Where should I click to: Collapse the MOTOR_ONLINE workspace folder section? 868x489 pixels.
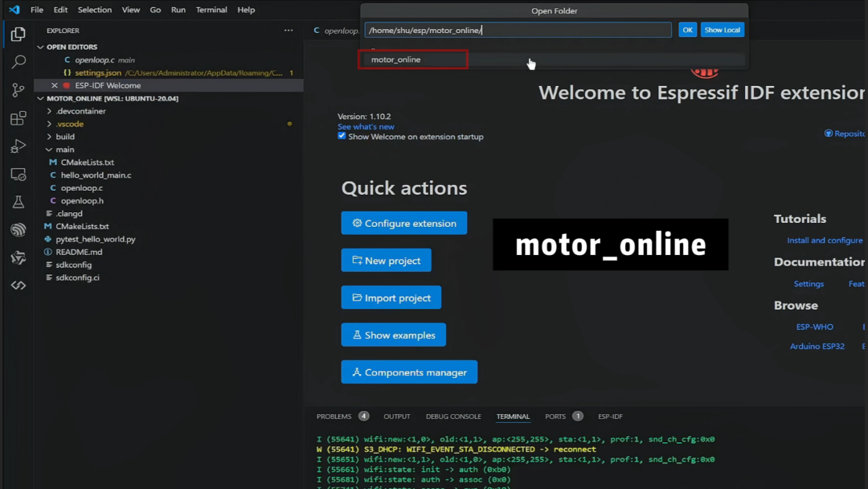click(x=40, y=99)
